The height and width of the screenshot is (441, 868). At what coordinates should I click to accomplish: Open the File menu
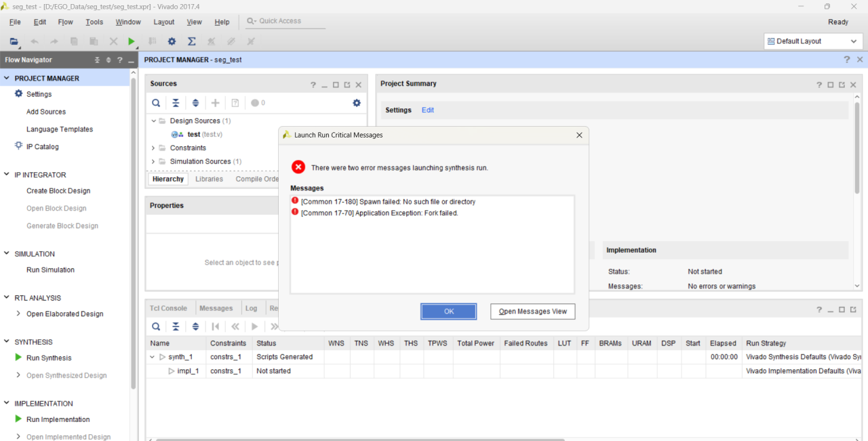click(x=15, y=22)
